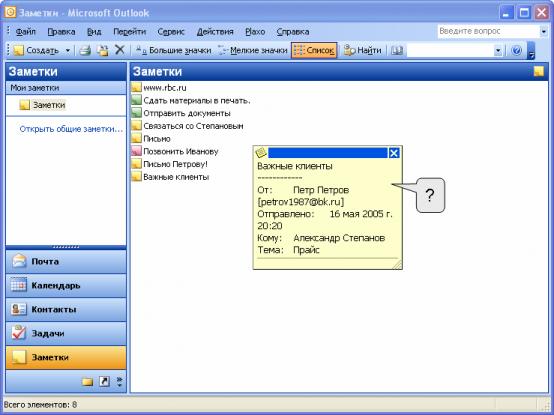Open the address book icon
The image size is (554, 415).
coord(397,51)
